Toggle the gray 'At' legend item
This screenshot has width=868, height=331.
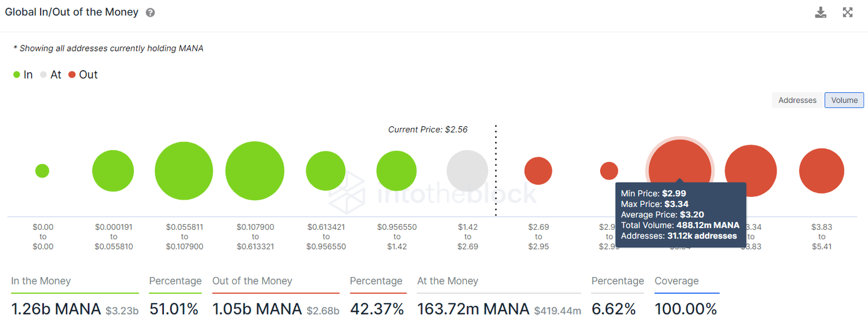50,75
